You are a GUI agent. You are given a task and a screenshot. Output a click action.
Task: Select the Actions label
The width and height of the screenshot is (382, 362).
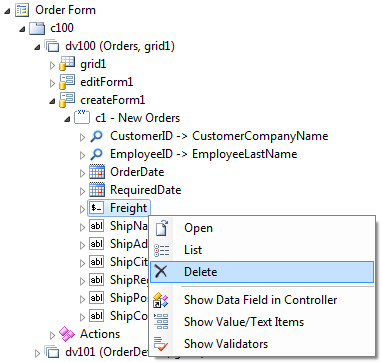tap(100, 334)
